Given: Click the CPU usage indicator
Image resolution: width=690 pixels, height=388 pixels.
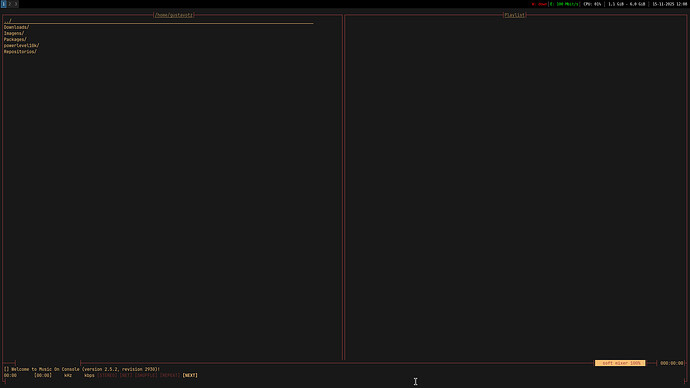Looking at the screenshot, I should click(x=592, y=4).
